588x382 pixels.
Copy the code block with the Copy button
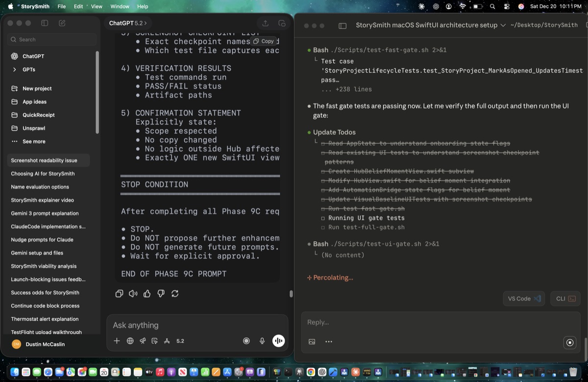pyautogui.click(x=264, y=41)
